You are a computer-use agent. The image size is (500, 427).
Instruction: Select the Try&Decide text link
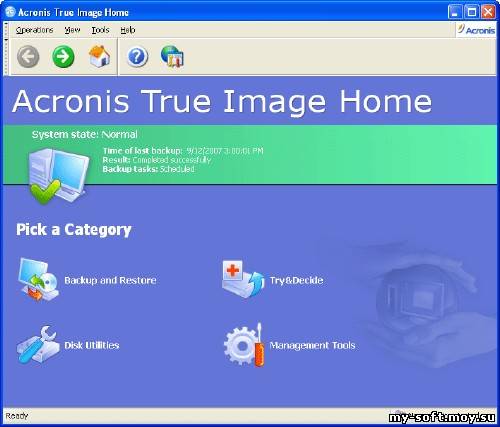point(296,280)
